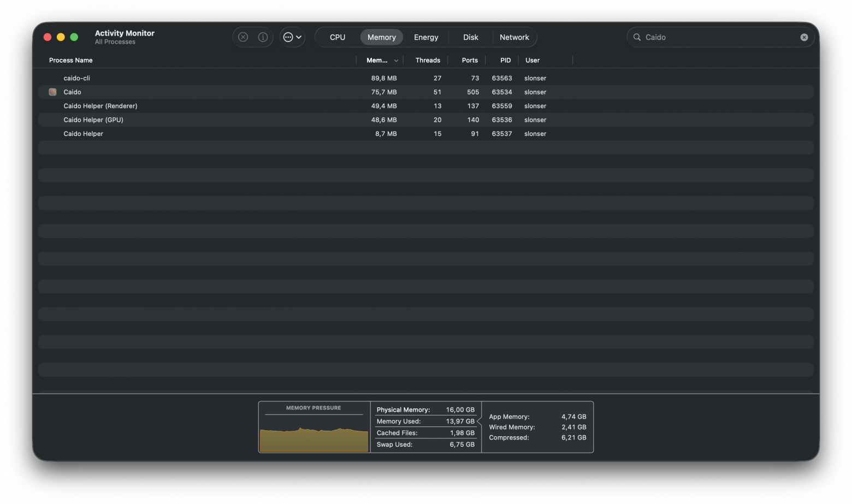The image size is (852, 504).
Task: Sort by Memory column header
Action: pos(377,60)
